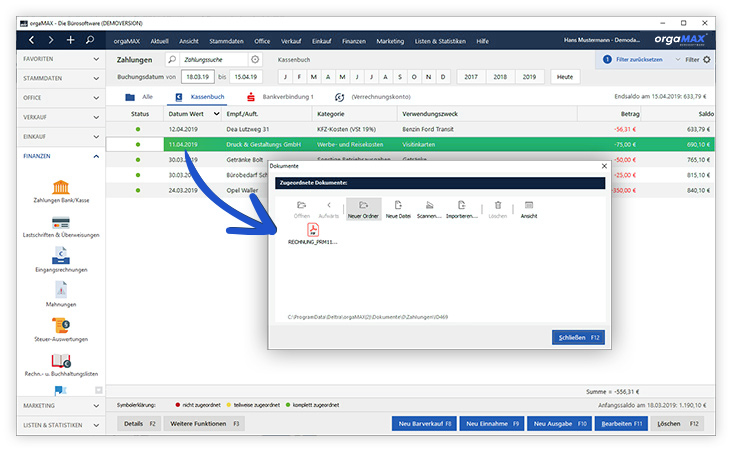The width and height of the screenshot is (733, 453).
Task: Select the 2017 year filter button
Action: 471,77
